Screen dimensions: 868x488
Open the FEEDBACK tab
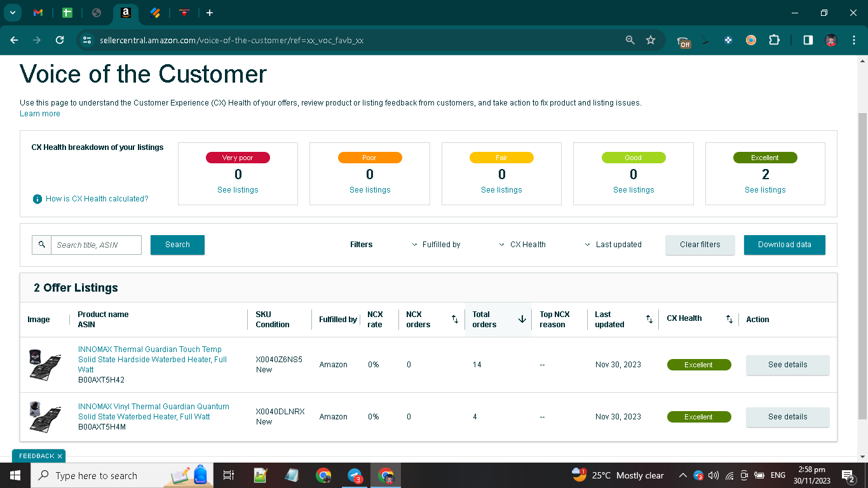point(36,456)
